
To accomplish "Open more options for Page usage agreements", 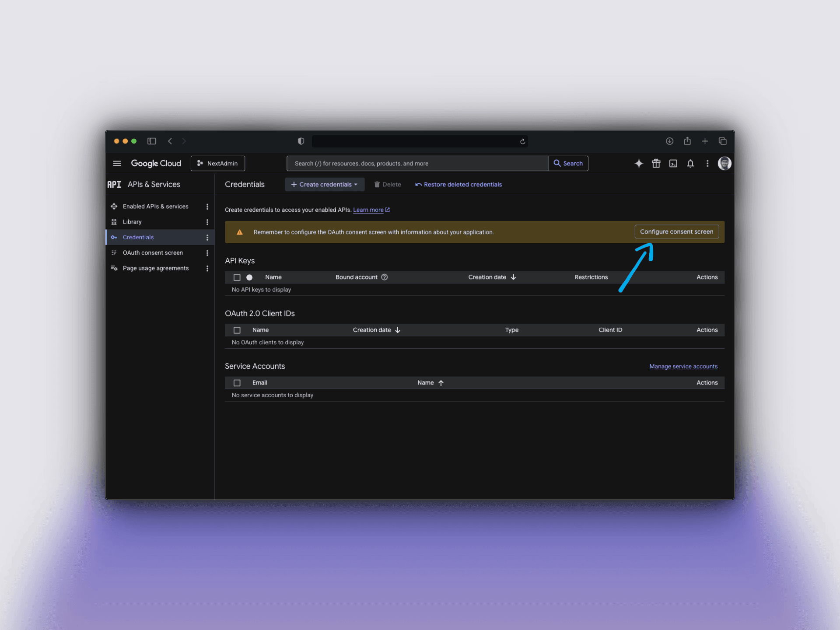I will [x=207, y=268].
